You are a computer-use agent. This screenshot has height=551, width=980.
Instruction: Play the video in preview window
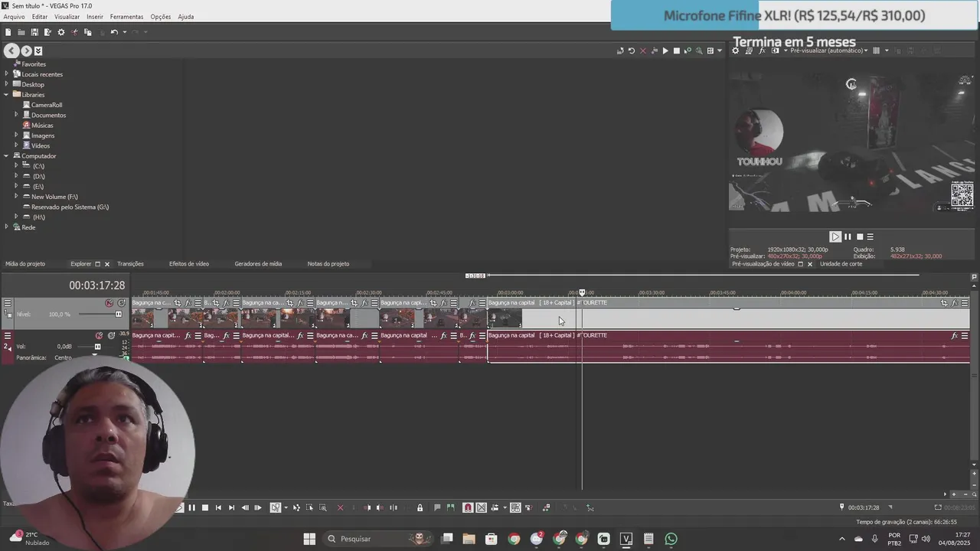click(835, 236)
